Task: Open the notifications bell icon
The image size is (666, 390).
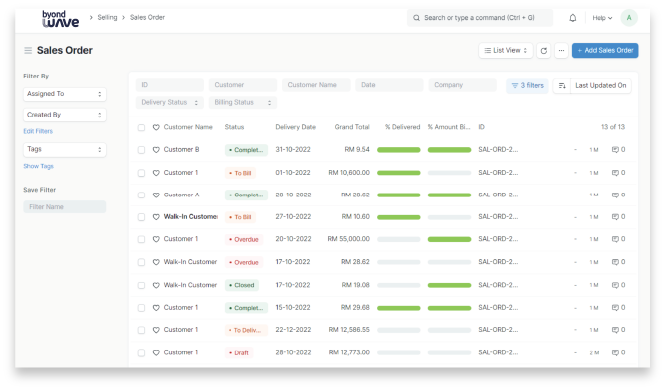Action: point(573,18)
